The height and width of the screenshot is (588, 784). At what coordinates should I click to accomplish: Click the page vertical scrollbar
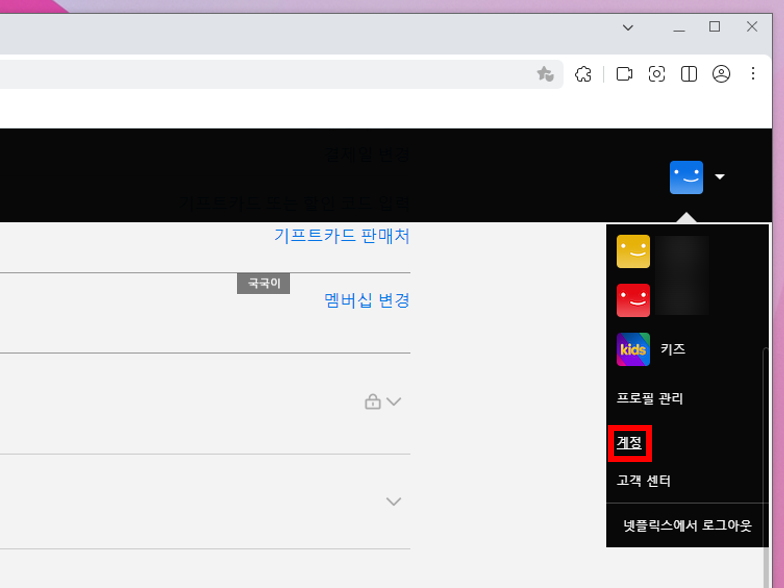click(766, 468)
